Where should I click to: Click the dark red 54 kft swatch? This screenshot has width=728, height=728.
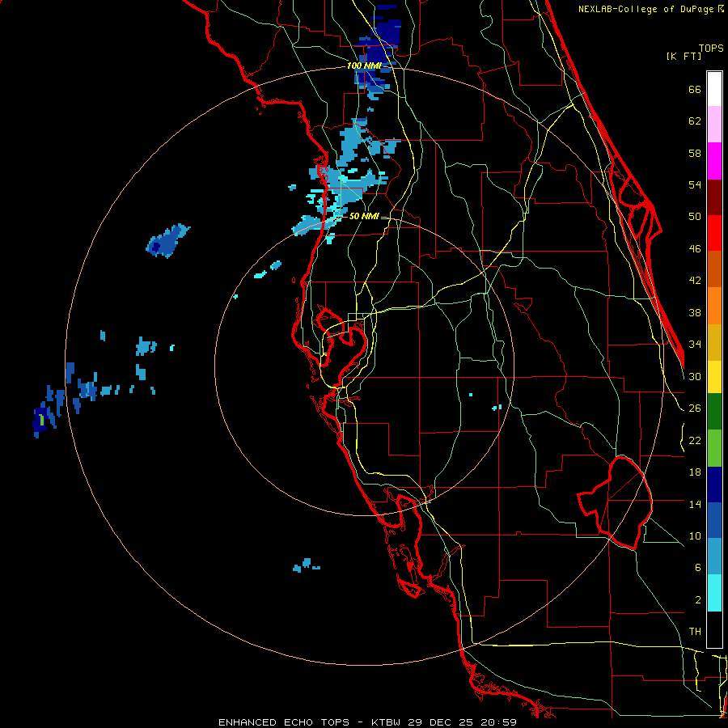coord(714,197)
